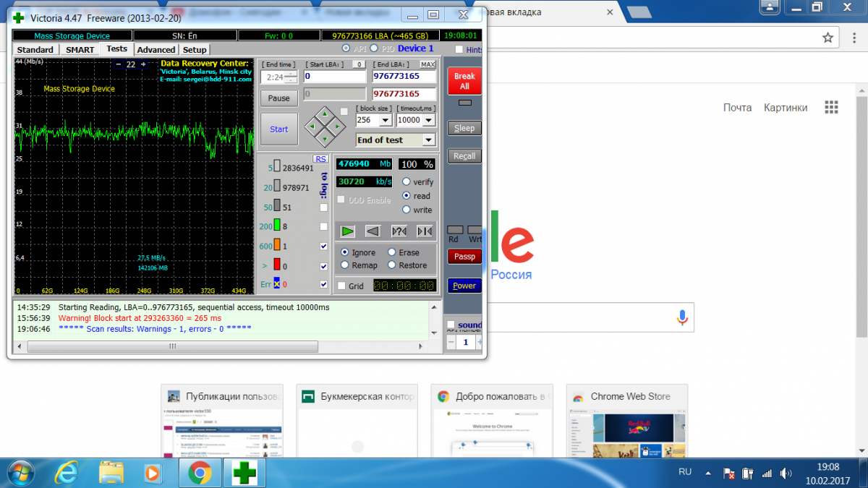The width and height of the screenshot is (868, 488).
Task: Click the Power button
Action: point(464,286)
